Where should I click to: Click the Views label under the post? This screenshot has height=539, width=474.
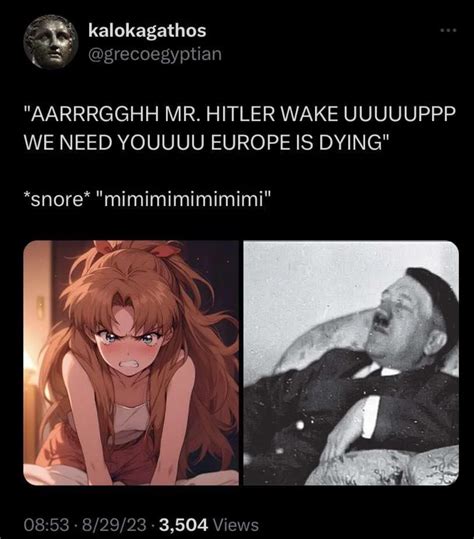click(x=236, y=525)
